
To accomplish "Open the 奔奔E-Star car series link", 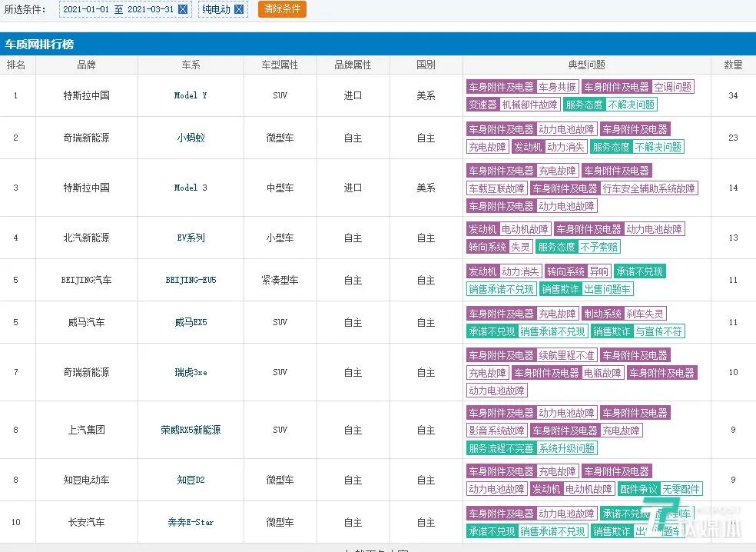I will pyautogui.click(x=191, y=522).
